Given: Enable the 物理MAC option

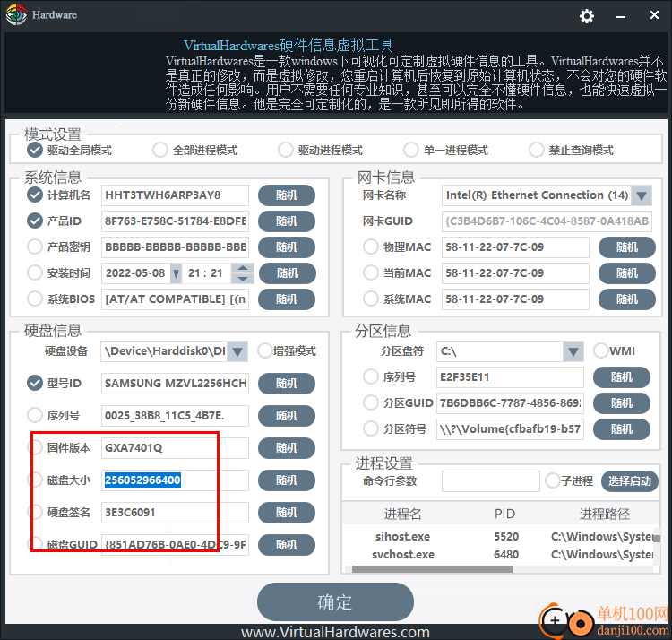Looking at the screenshot, I should click(371, 246).
